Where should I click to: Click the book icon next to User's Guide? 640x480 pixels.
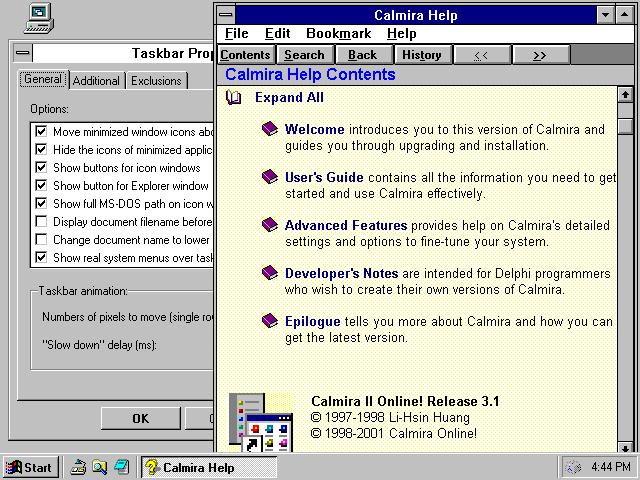[x=270, y=177]
